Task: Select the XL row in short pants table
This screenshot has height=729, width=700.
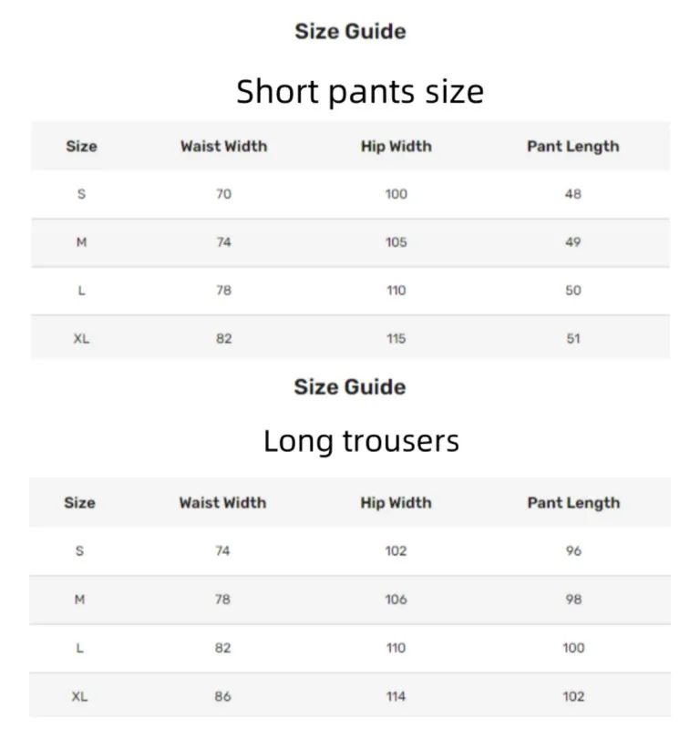Action: (x=81, y=339)
